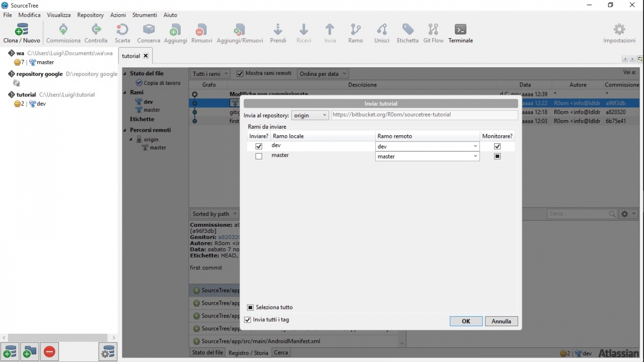Confirm the push with OK

466,321
